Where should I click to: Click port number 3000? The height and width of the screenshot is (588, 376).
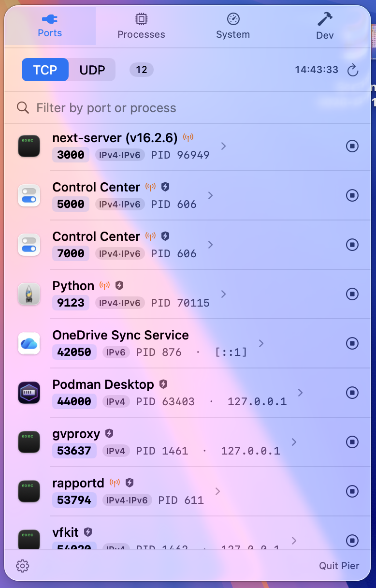click(71, 155)
